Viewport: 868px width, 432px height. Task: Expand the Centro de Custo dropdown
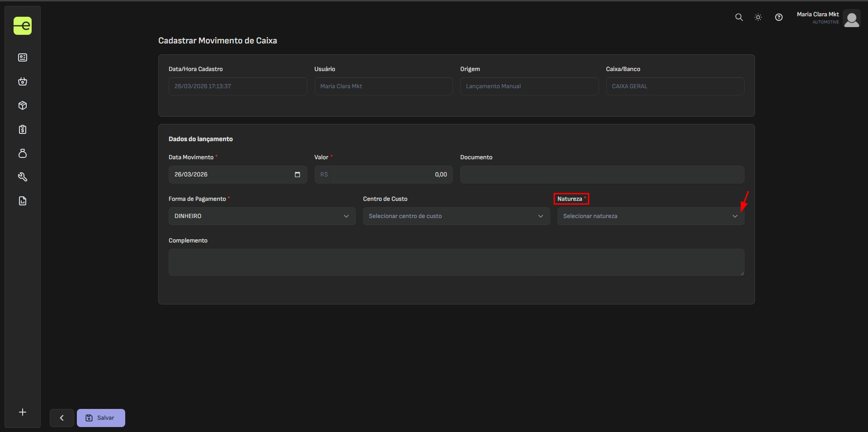(456, 216)
